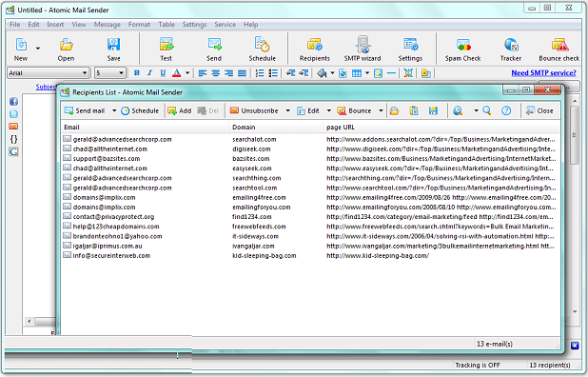
Task: Open the Tracker tool
Action: pyautogui.click(x=511, y=49)
